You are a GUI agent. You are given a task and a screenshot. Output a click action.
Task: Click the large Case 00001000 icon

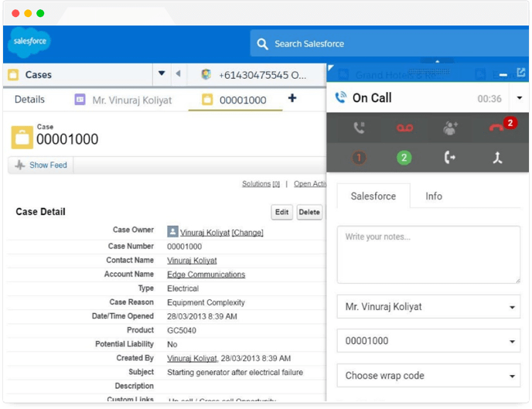(x=22, y=138)
